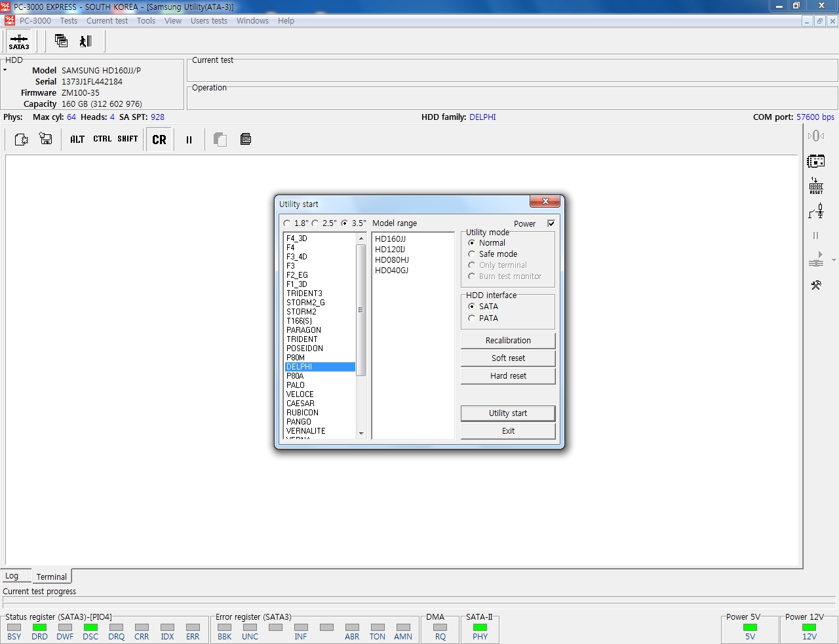Click the greyed pause icon on right sidebar
The width and height of the screenshot is (839, 644).
pos(816,235)
